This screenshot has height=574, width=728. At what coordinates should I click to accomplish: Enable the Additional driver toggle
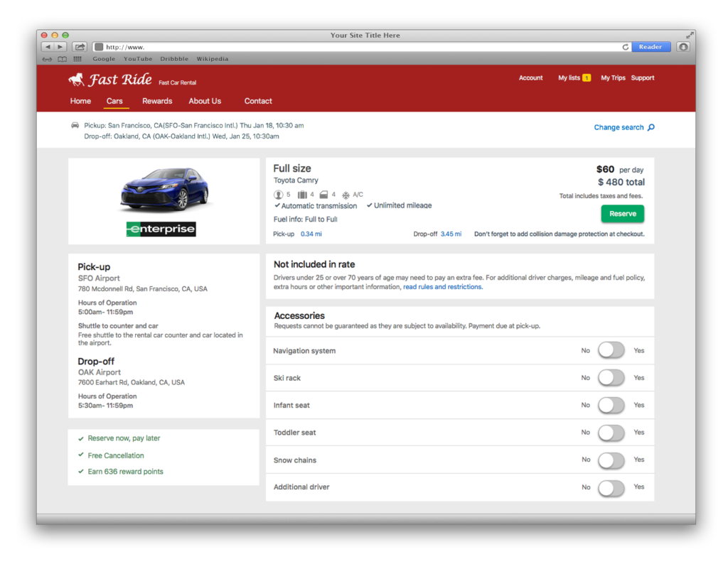click(x=611, y=487)
